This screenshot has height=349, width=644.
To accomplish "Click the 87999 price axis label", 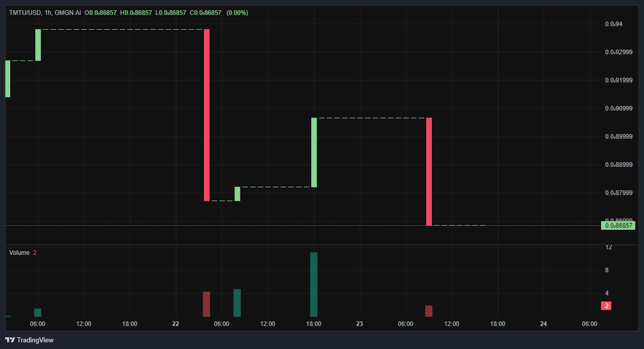I will 619,193.
